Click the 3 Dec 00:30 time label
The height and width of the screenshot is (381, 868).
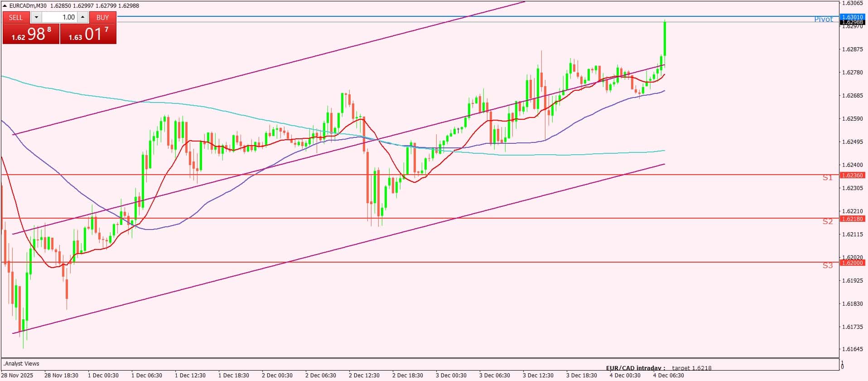tap(451, 375)
